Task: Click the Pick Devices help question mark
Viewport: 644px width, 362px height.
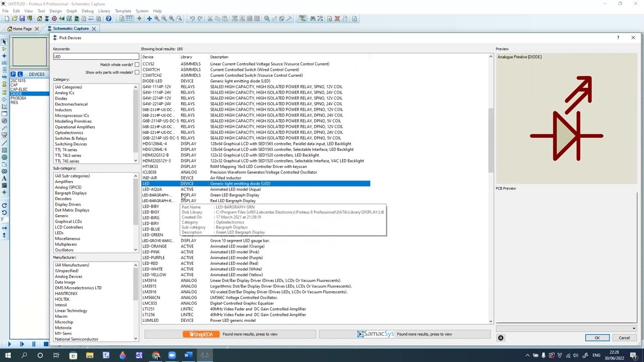Action: 618,38
